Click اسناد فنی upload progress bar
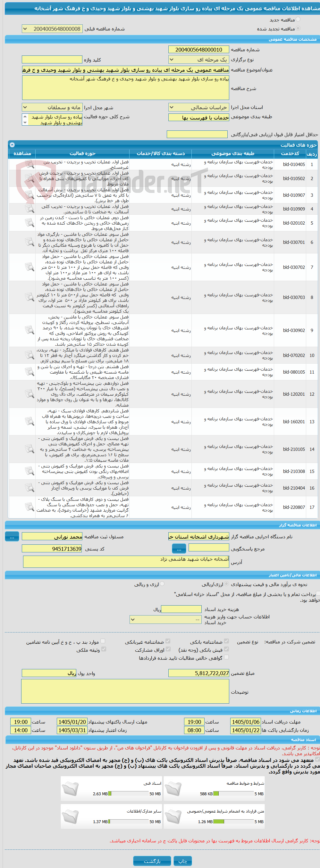This screenshot has height=868, width=320. [129, 794]
